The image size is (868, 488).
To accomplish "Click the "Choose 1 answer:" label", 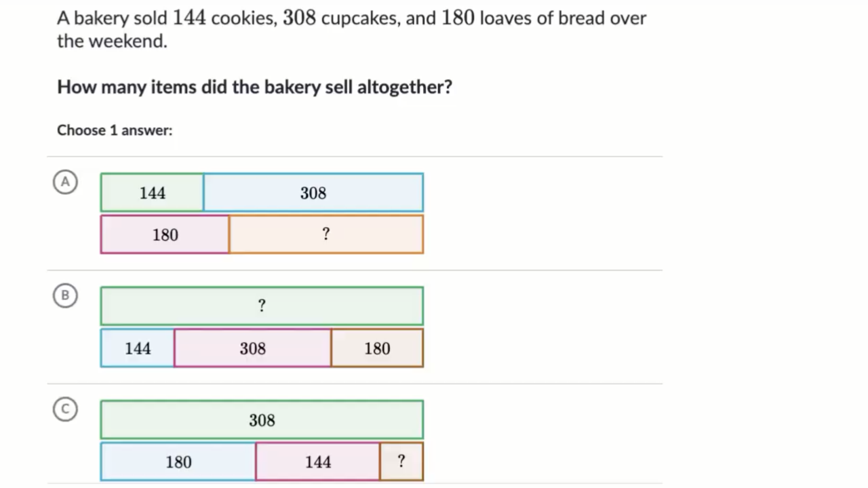I will tap(115, 130).
